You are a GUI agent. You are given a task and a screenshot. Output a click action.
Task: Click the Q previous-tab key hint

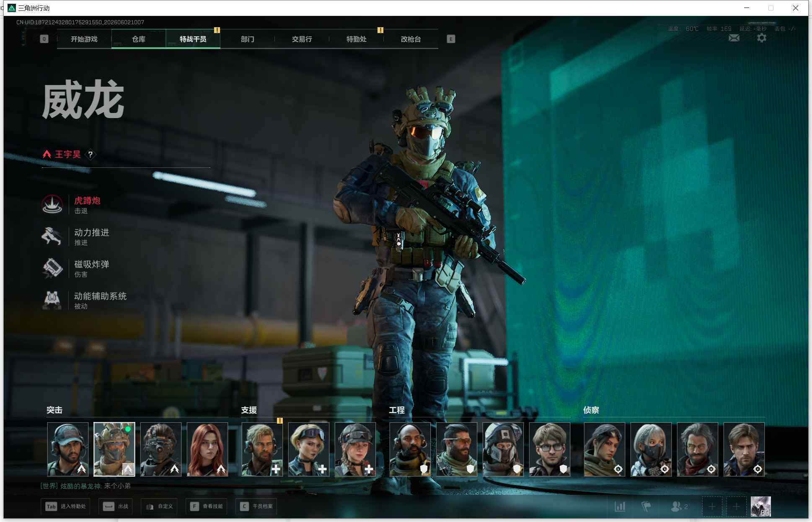tap(44, 39)
